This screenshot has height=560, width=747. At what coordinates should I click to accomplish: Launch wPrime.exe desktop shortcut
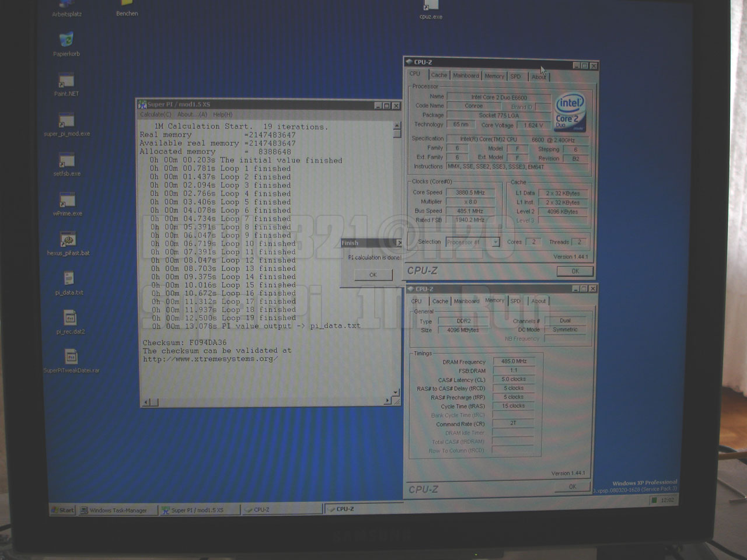pyautogui.click(x=67, y=204)
